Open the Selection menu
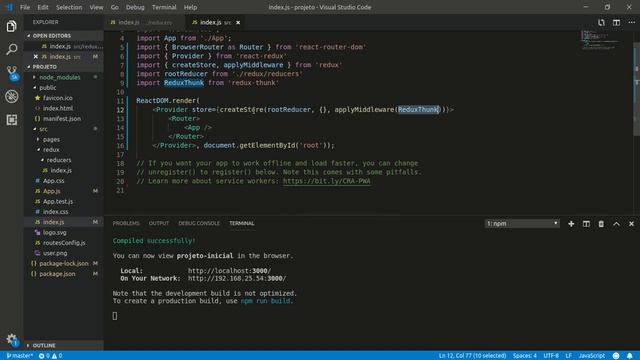The width and height of the screenshot is (640, 360). coord(69,7)
